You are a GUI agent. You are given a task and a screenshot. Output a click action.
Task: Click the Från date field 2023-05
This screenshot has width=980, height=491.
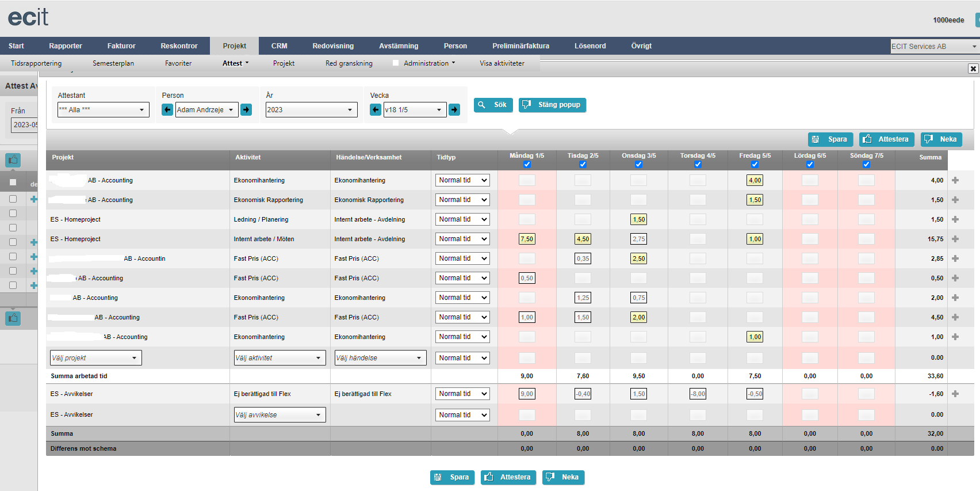[x=24, y=125]
